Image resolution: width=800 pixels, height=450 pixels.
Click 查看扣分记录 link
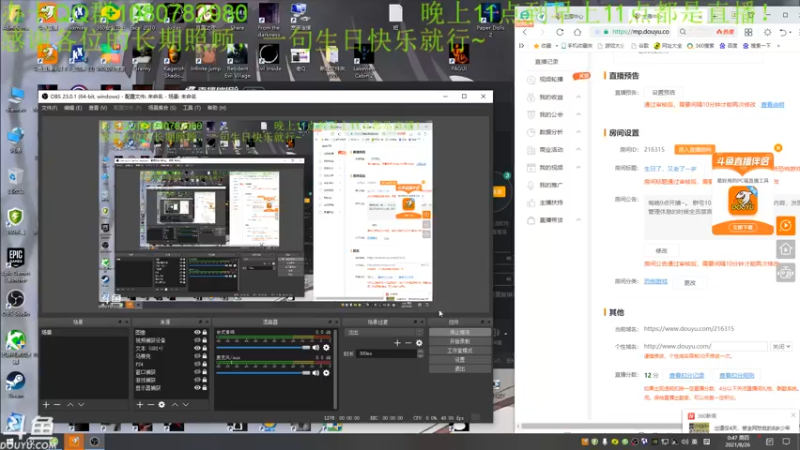(686, 376)
